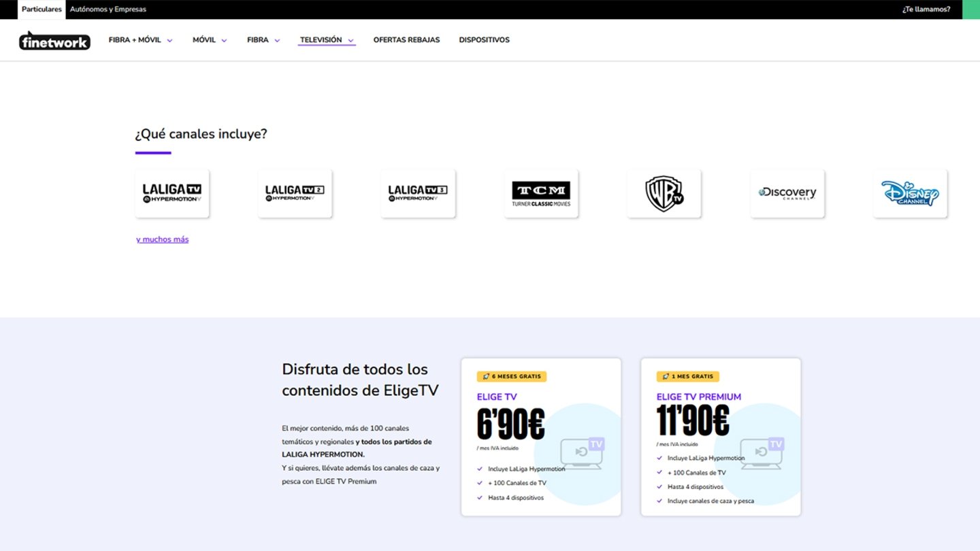Click the TCM Turner Classic Movies logo
980x551 pixels.
(541, 194)
